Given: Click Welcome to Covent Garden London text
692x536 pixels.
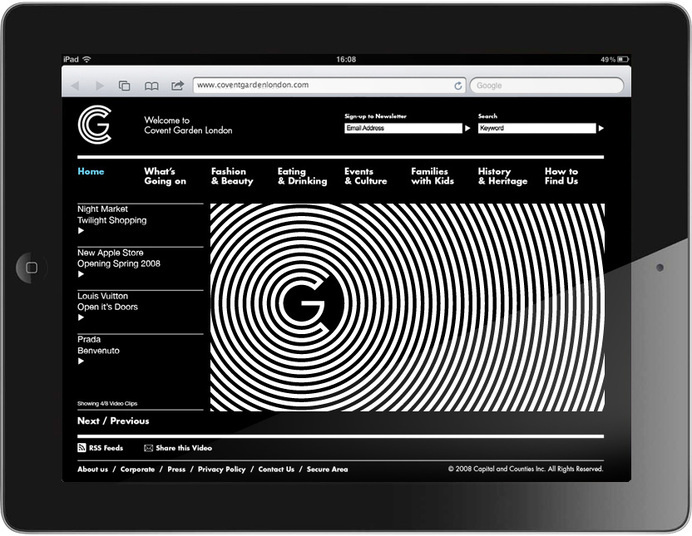Looking at the screenshot, I should tap(188, 125).
